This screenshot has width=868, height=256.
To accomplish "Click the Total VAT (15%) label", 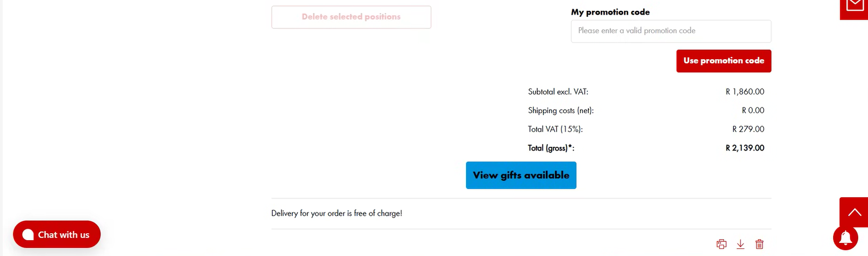I will [555, 129].
